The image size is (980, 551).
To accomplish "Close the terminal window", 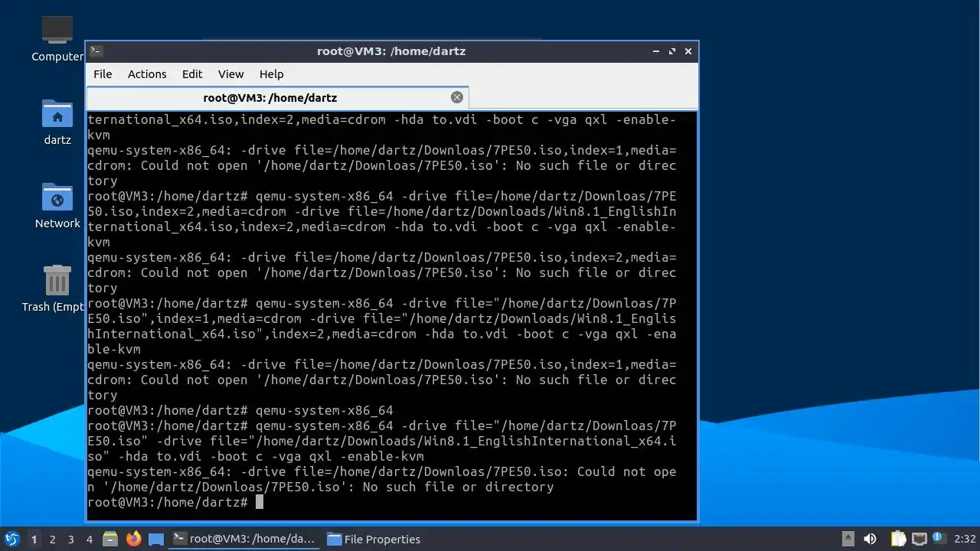I will pos(688,51).
